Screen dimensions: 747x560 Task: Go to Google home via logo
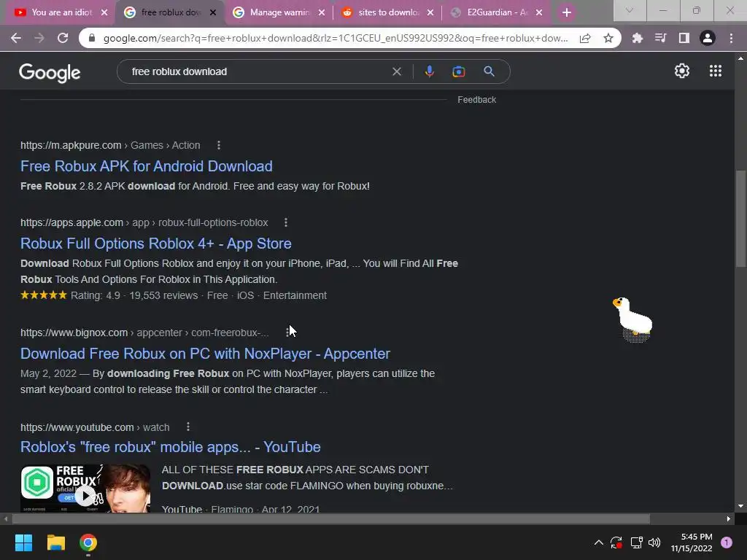point(50,72)
